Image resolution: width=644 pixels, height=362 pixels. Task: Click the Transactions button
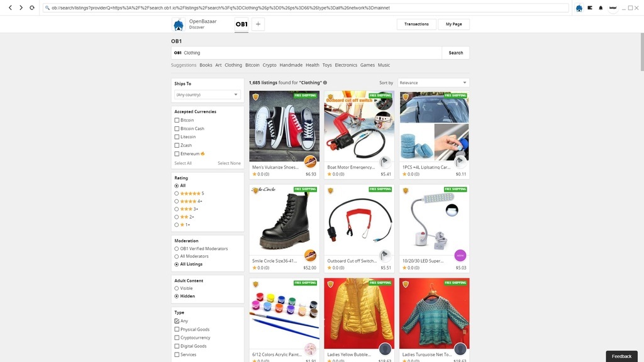coord(416,25)
